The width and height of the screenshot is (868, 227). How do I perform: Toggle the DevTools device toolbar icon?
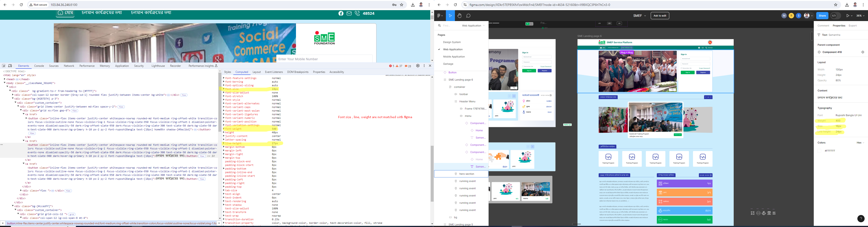pos(10,66)
